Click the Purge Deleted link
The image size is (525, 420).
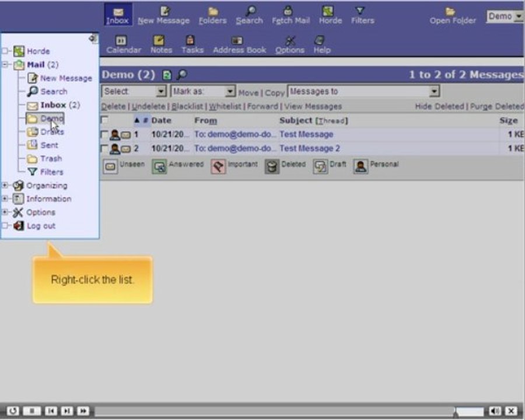pos(497,107)
